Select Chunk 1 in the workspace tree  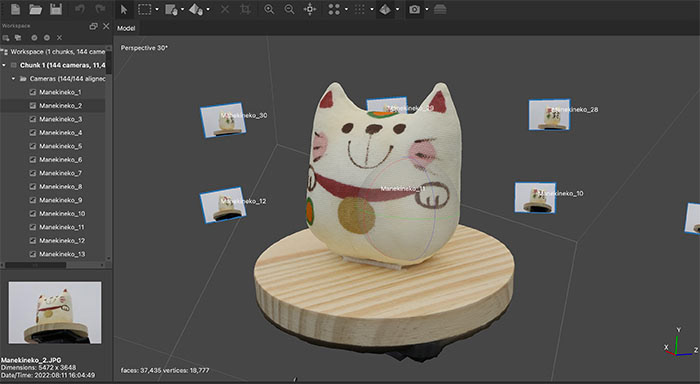pos(54,65)
